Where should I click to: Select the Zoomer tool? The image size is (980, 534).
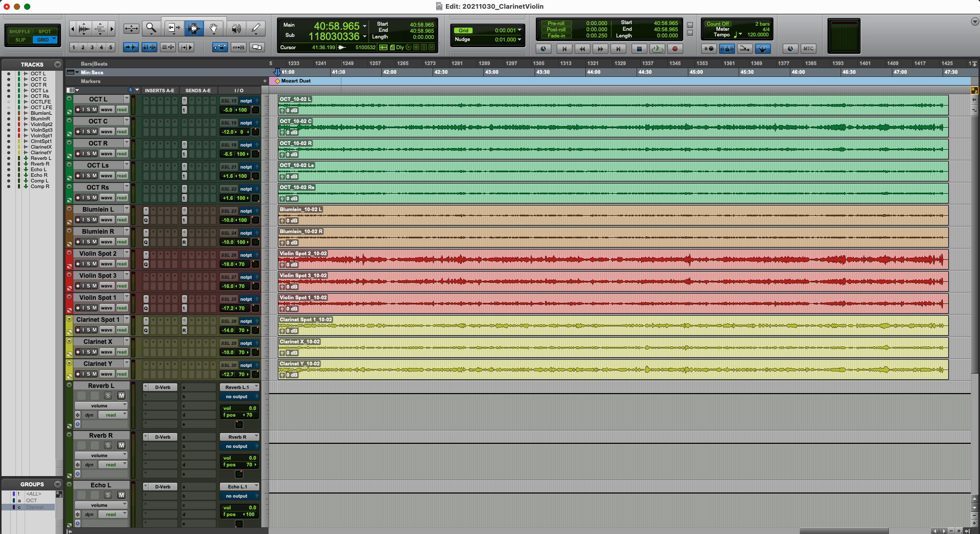[151, 28]
